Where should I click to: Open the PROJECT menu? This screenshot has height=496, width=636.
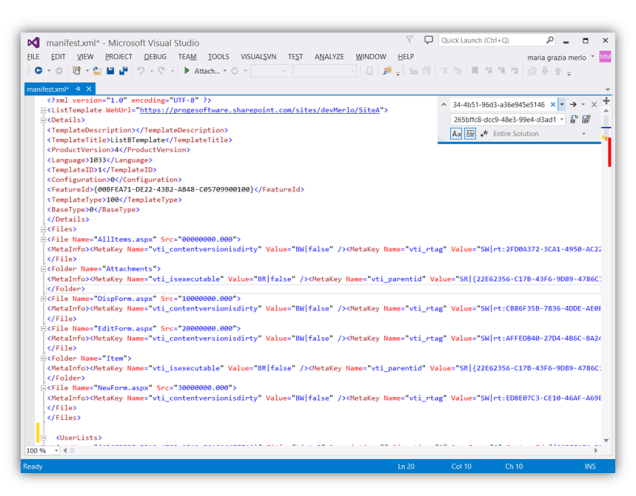(x=118, y=57)
